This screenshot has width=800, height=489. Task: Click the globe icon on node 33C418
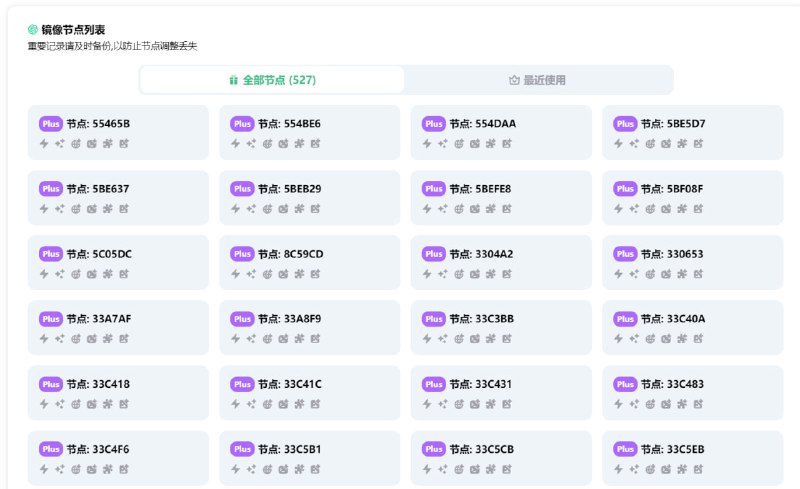pos(76,404)
